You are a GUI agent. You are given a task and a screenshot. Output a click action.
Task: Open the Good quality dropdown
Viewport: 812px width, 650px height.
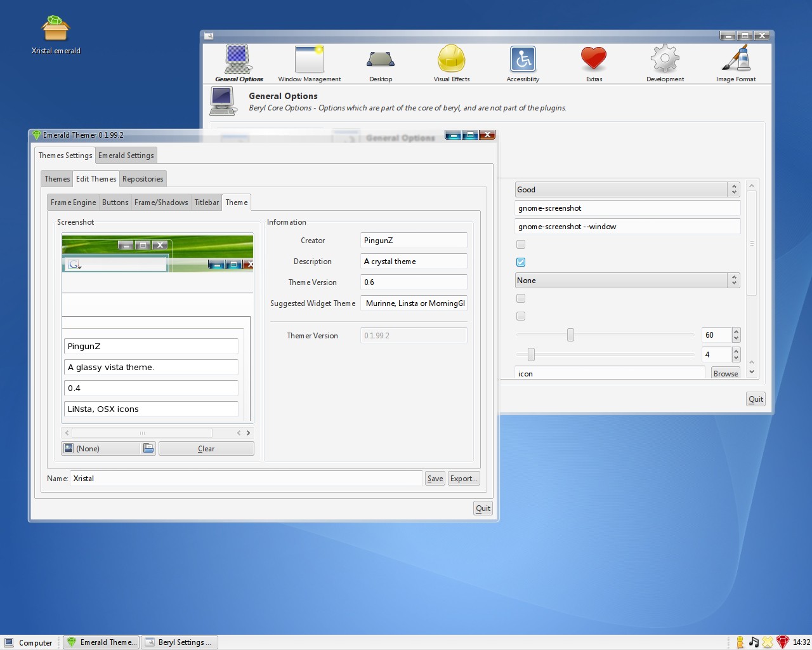coord(627,189)
